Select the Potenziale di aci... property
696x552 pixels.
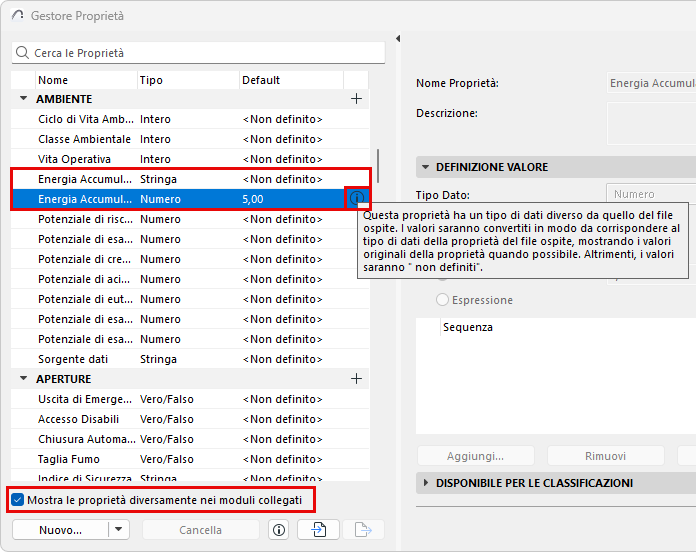tap(190, 279)
